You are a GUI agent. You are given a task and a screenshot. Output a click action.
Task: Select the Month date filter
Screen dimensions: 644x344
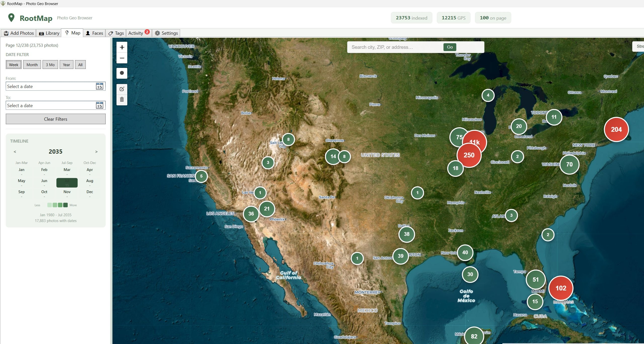click(x=32, y=65)
